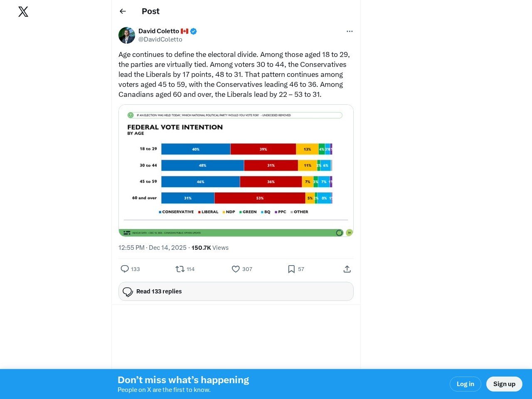Open the post's more options menu

click(350, 31)
